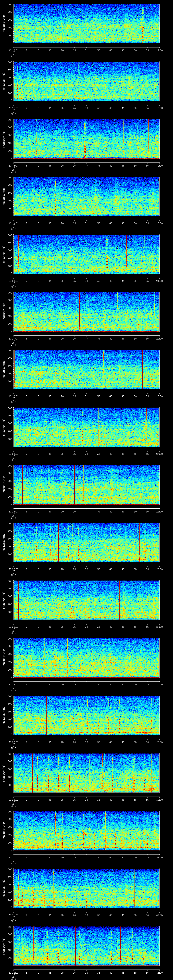Select the 20:20:00 time axis label
The height and width of the screenshot is (980, 173).
14,280
